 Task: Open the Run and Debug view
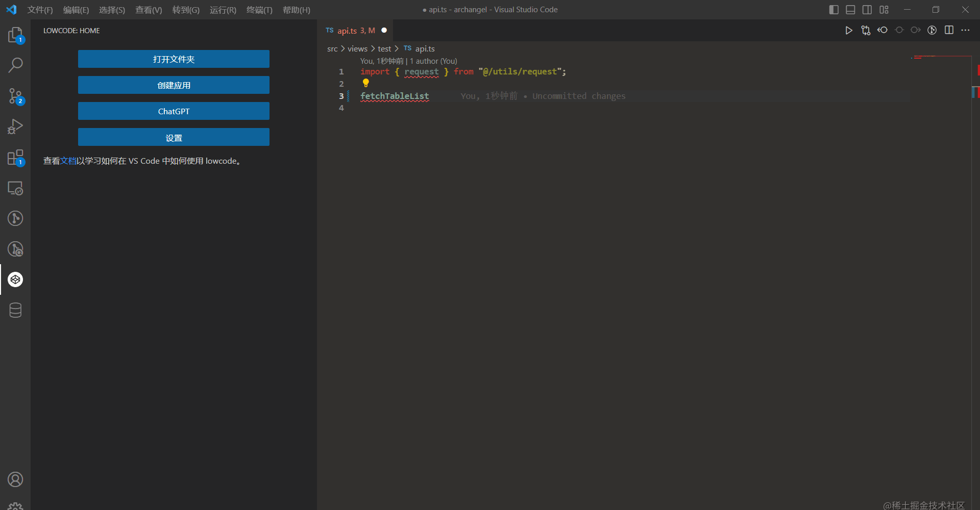pos(15,126)
